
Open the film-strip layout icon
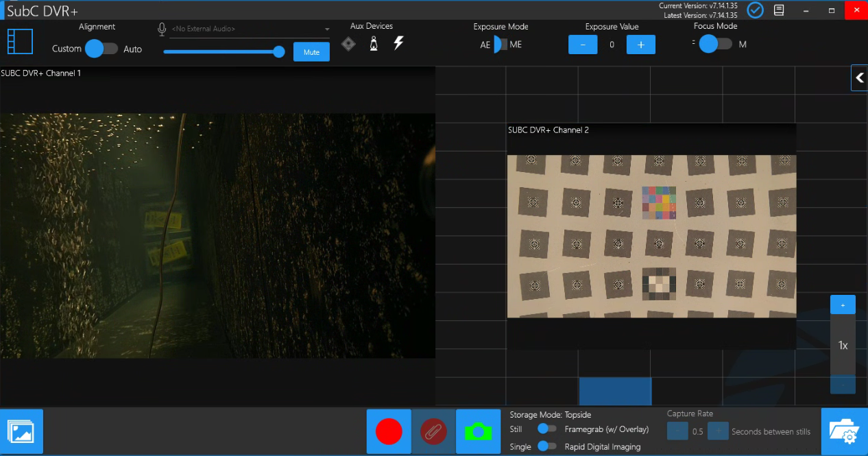(20, 42)
